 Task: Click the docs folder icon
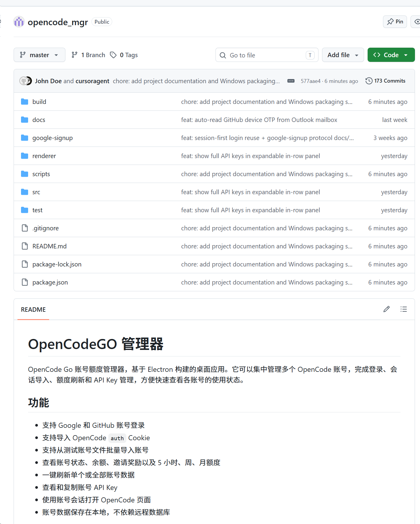[x=25, y=120]
